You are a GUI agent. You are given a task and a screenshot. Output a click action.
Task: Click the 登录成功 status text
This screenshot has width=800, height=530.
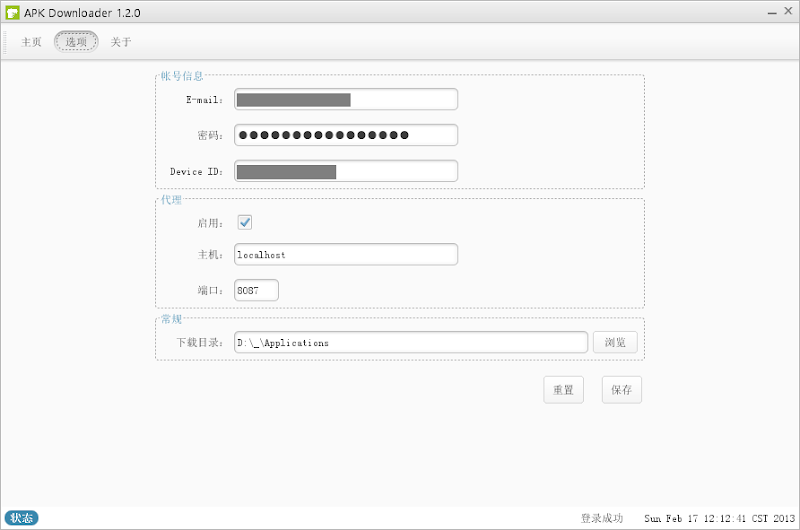(602, 518)
